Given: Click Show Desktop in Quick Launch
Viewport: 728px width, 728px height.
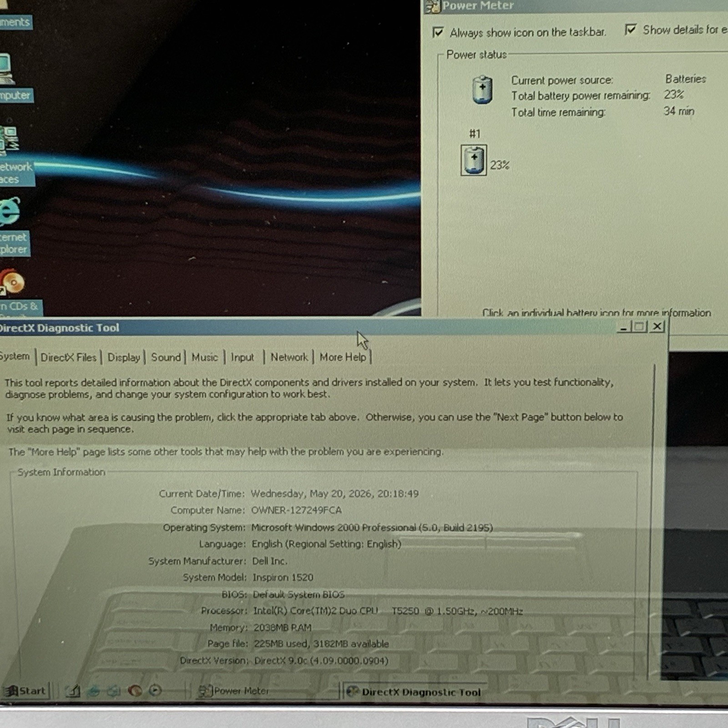Looking at the screenshot, I should [73, 691].
